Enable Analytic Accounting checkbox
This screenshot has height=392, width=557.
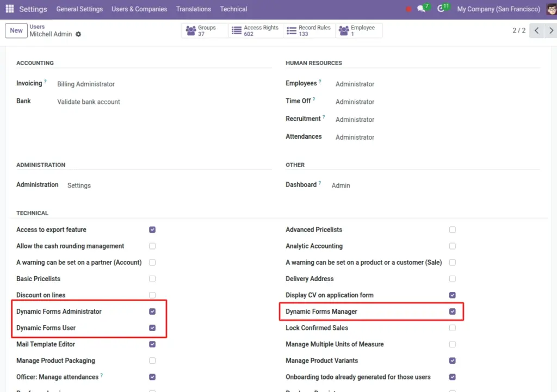click(452, 246)
